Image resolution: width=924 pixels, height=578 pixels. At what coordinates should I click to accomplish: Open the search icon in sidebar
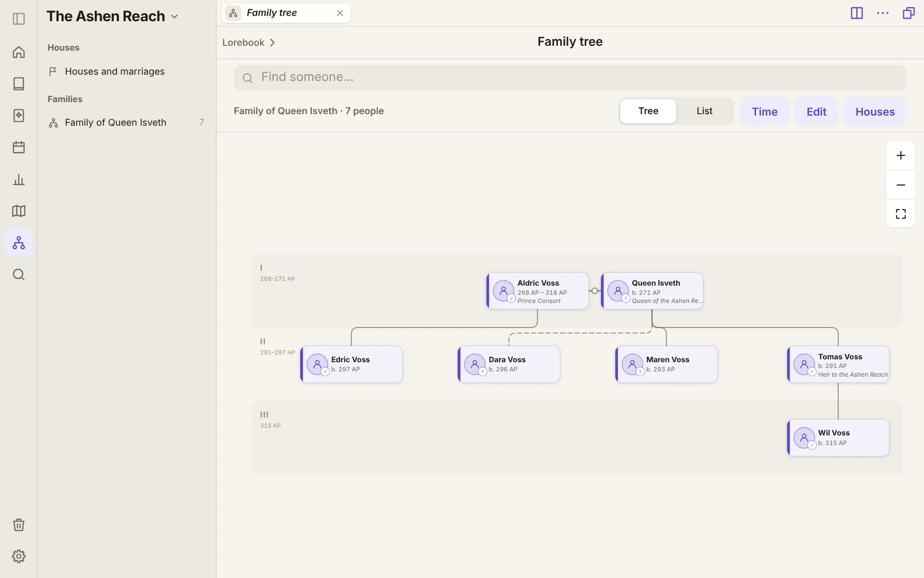19,275
